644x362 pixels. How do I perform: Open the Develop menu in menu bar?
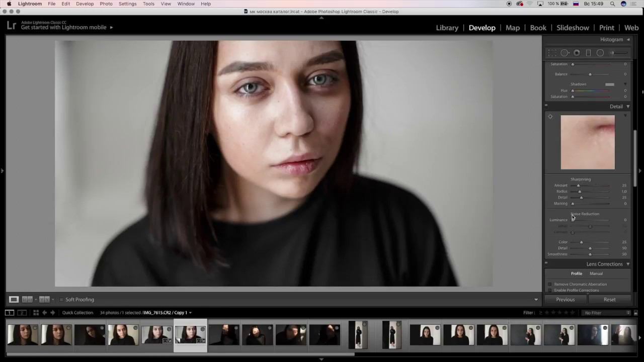coord(85,4)
